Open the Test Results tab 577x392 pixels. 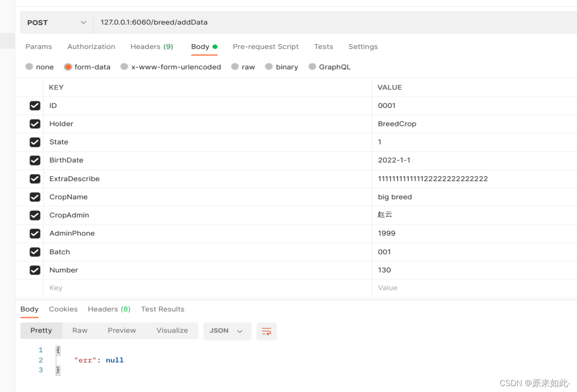point(163,309)
